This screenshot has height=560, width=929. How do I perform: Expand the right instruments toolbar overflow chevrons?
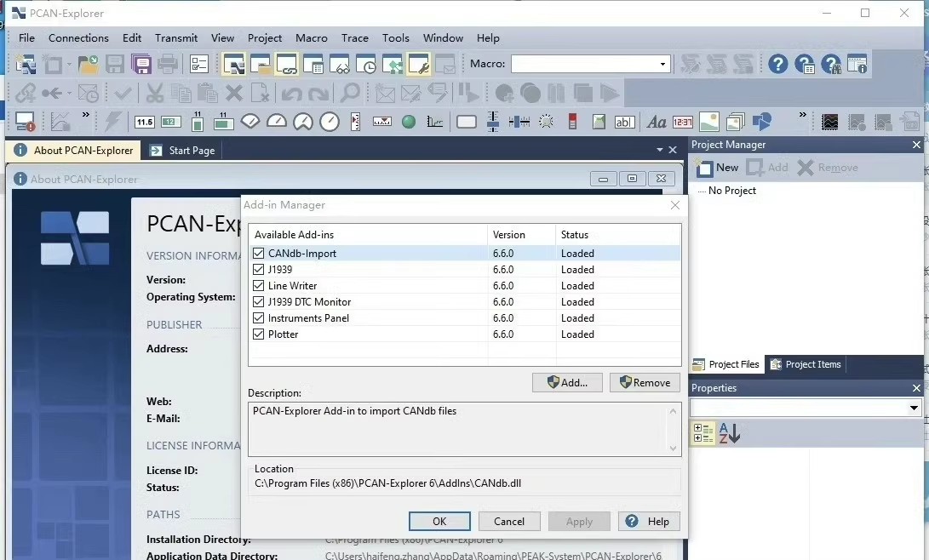[x=803, y=115]
